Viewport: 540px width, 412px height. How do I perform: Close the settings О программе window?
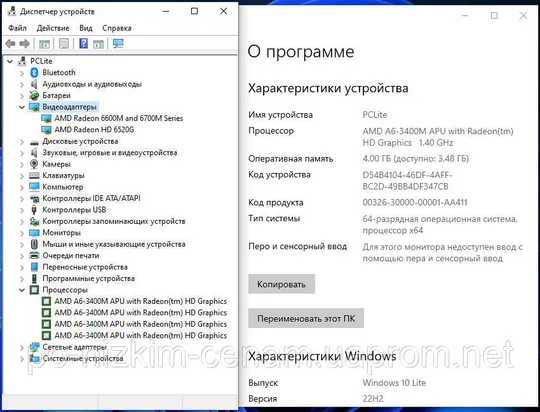coord(523,16)
